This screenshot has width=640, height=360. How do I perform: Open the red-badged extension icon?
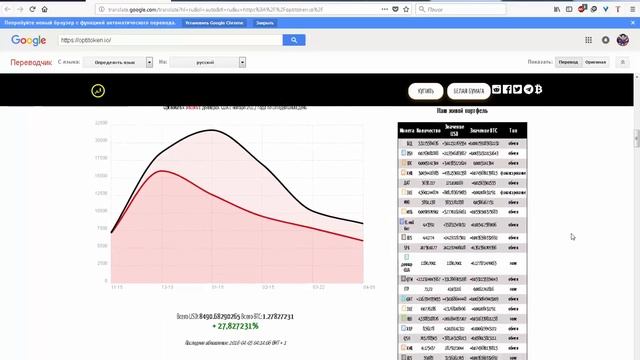582,9
